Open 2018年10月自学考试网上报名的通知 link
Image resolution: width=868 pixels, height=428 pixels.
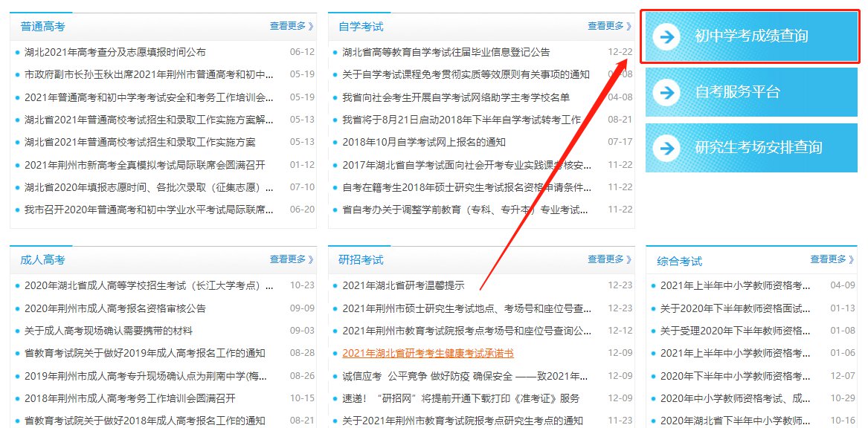423,142
